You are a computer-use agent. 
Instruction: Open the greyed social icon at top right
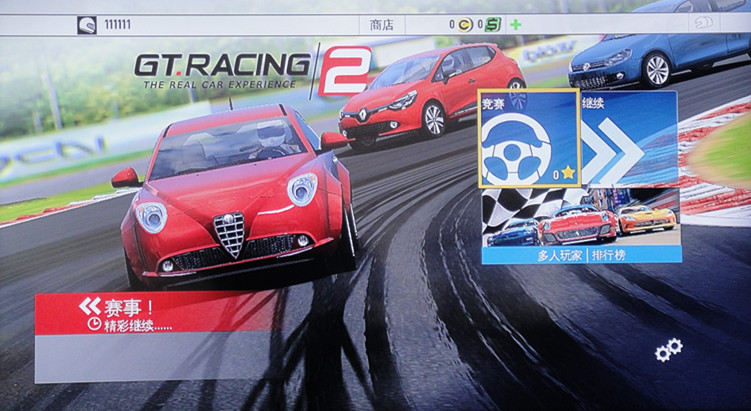coord(704,23)
